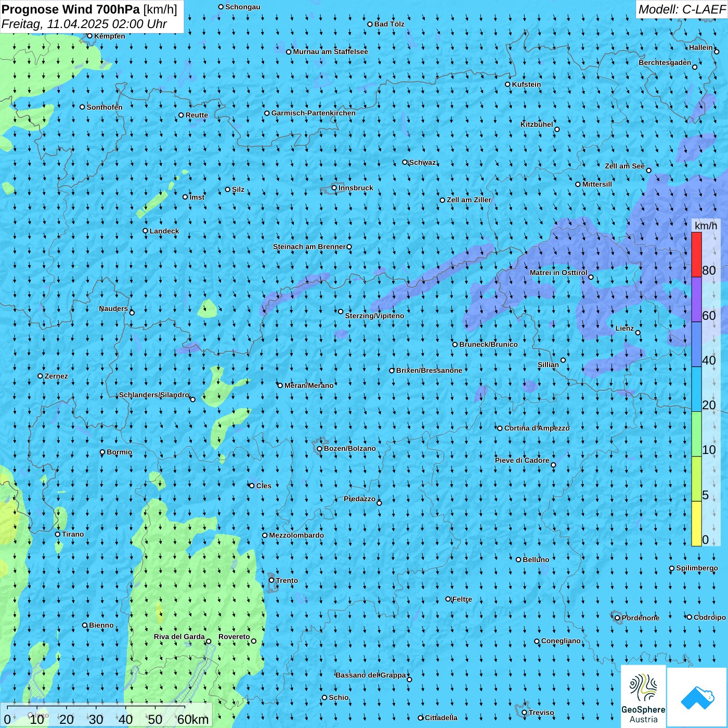Click the 'Schwaz' label
This screenshot has height=728, width=728.
point(422,162)
